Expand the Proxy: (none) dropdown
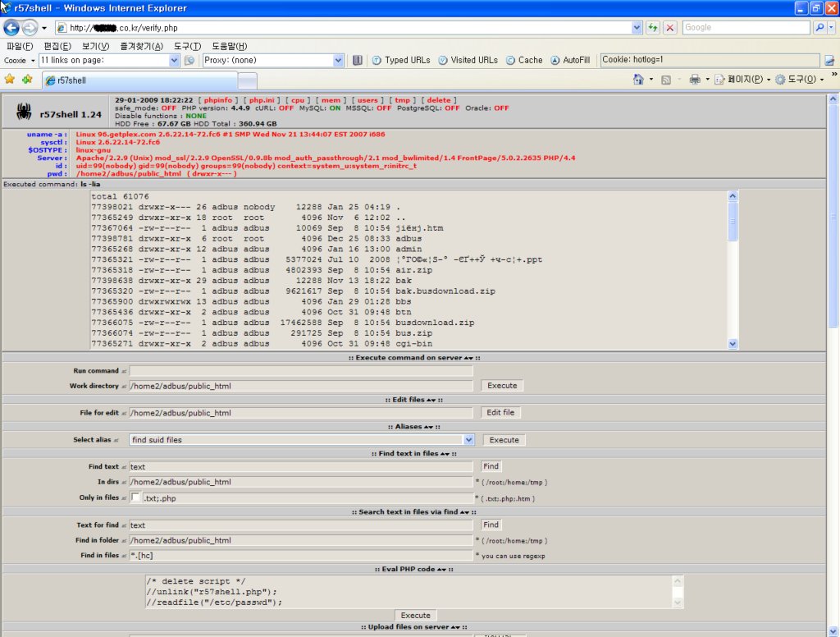840x637 pixels. pos(338,61)
